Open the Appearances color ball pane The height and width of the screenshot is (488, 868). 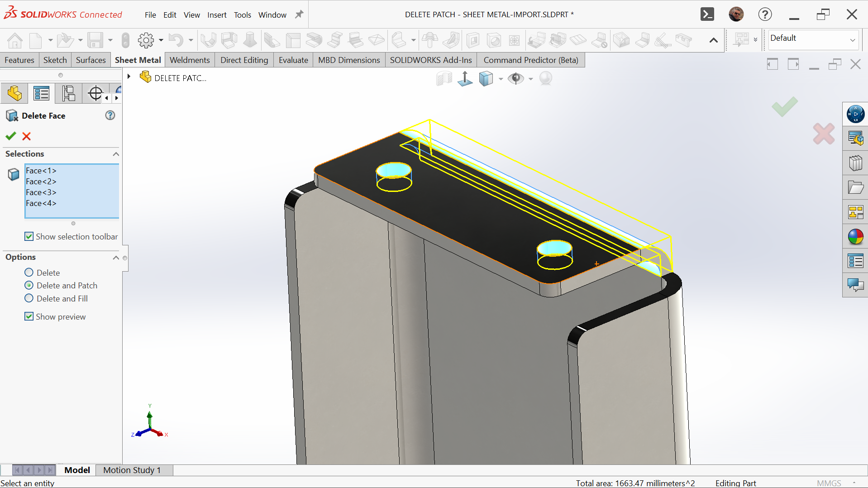pos(855,237)
